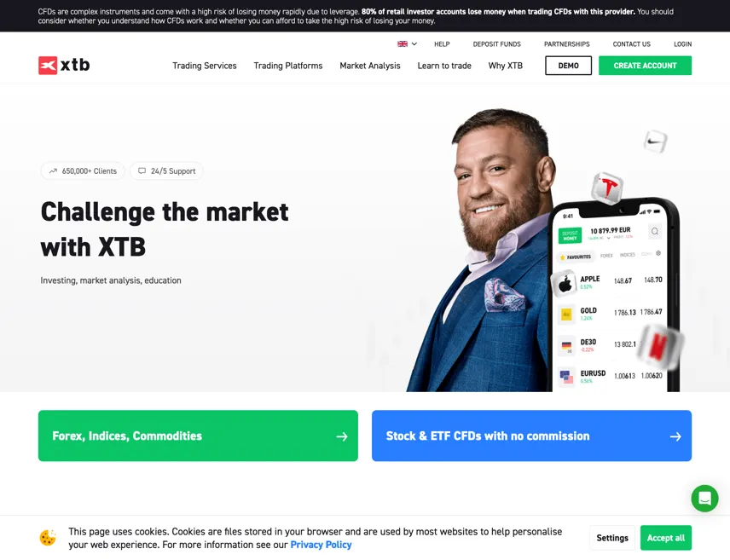Open the Trading Services menu
Screen dimensions: 730x560
click(x=205, y=66)
